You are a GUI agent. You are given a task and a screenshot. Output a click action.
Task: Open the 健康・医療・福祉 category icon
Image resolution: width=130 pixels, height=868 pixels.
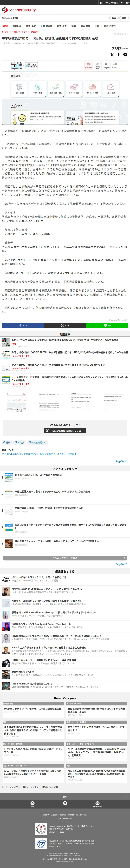pyautogui.click(x=56, y=89)
